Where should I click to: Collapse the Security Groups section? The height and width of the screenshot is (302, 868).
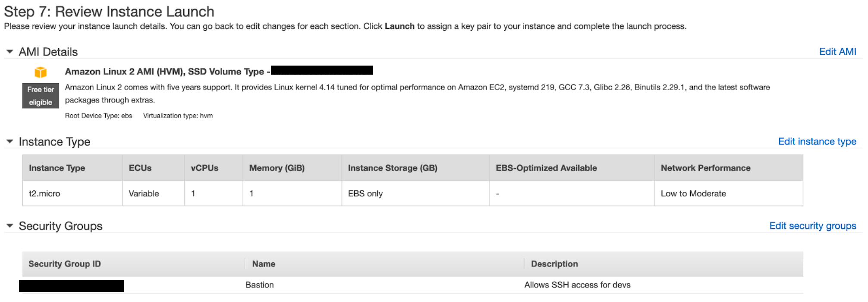click(10, 226)
